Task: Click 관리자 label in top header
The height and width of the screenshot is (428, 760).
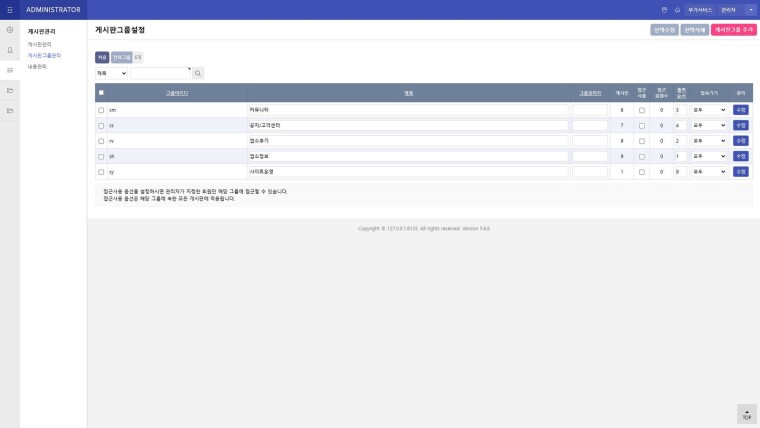Action: [x=728, y=10]
